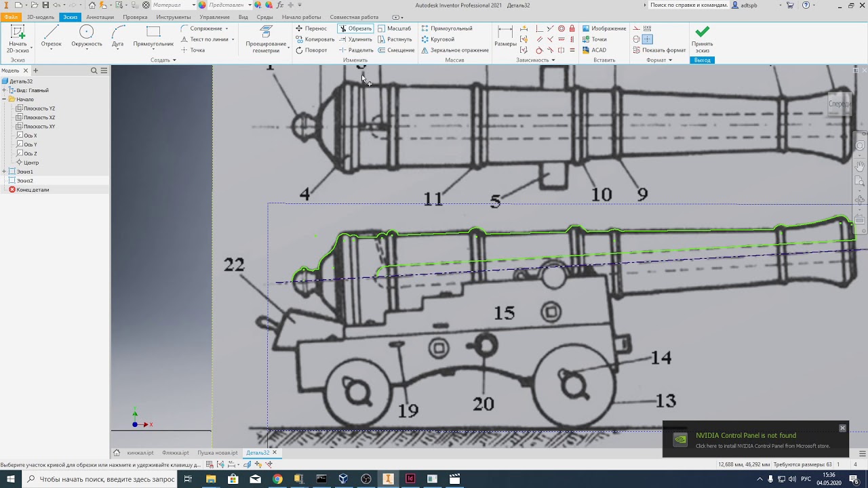Select Эскиз2 in model browser
The image size is (868, 488).
tap(20, 181)
